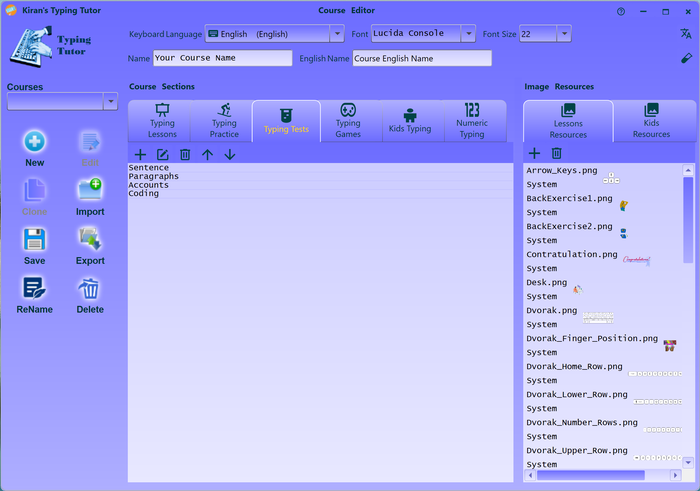Click resource list scroll down arrow
This screenshot has height=491, width=700.
688,463
